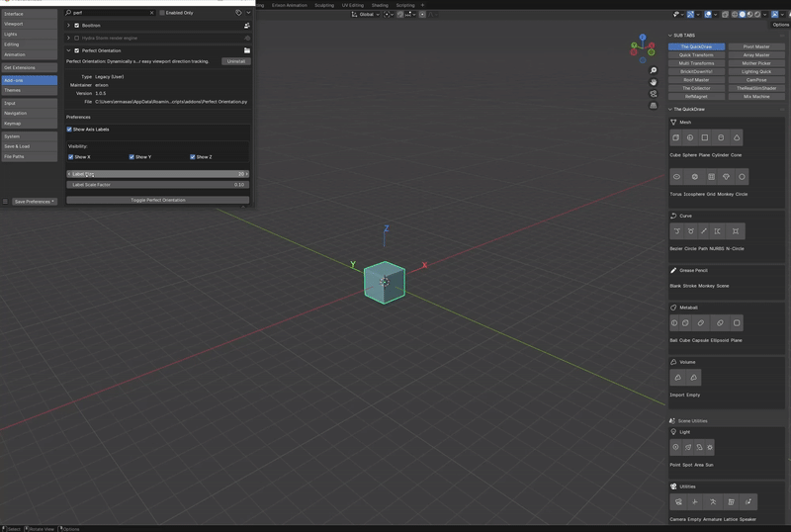Clear the add-on search text

tap(151, 13)
